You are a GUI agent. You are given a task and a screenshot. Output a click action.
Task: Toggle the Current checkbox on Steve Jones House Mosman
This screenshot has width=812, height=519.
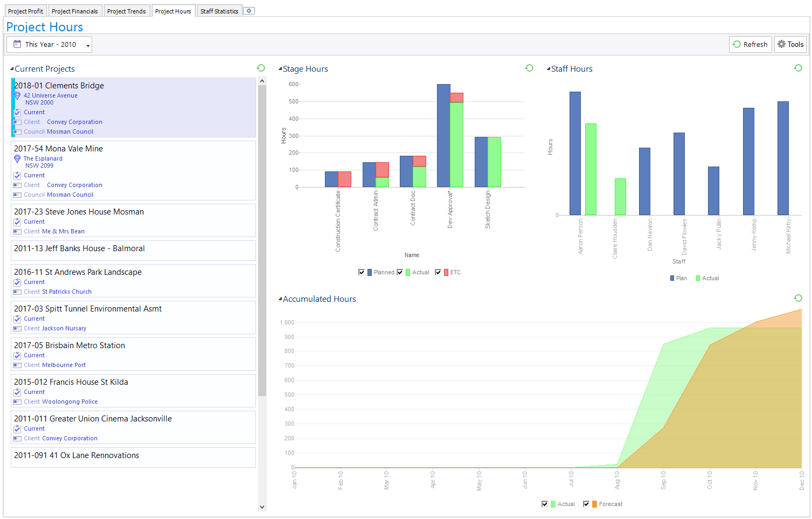tap(17, 222)
